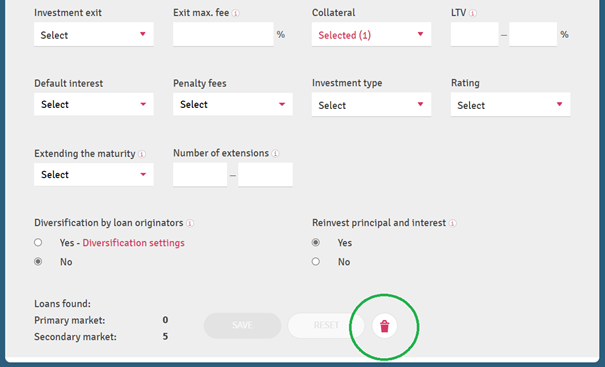Choose Yes for reinvest principal and interest
Viewport: 605px width, 367px height.
316,242
